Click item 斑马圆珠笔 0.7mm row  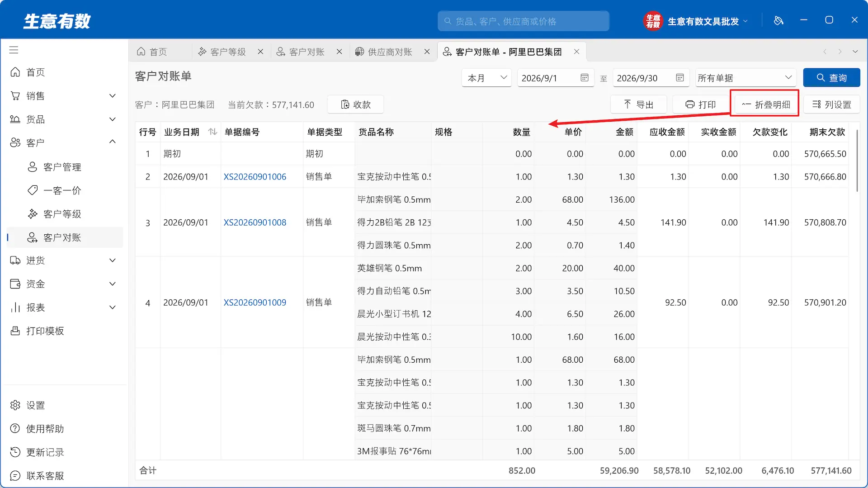click(394, 428)
